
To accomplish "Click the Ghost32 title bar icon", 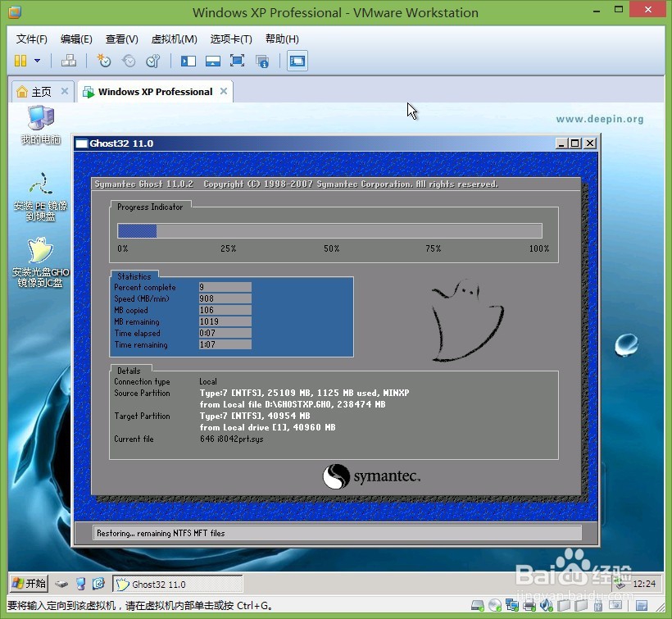I will pos(81,143).
